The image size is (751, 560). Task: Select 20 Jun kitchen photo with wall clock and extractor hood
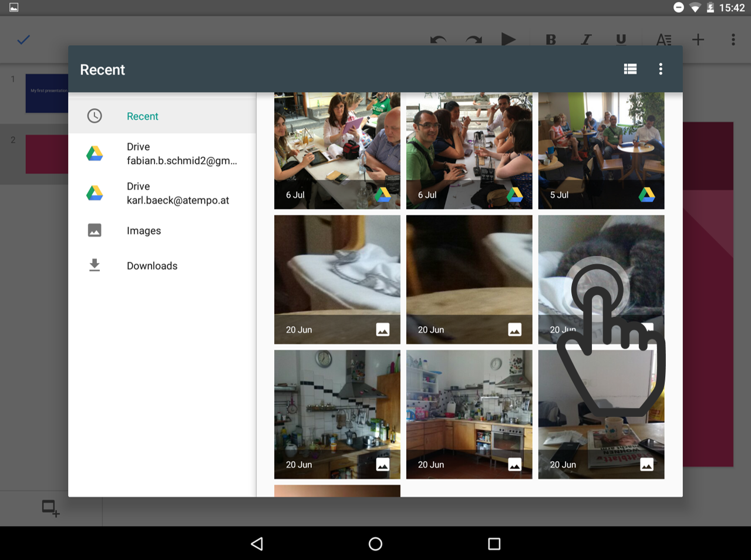click(x=337, y=414)
